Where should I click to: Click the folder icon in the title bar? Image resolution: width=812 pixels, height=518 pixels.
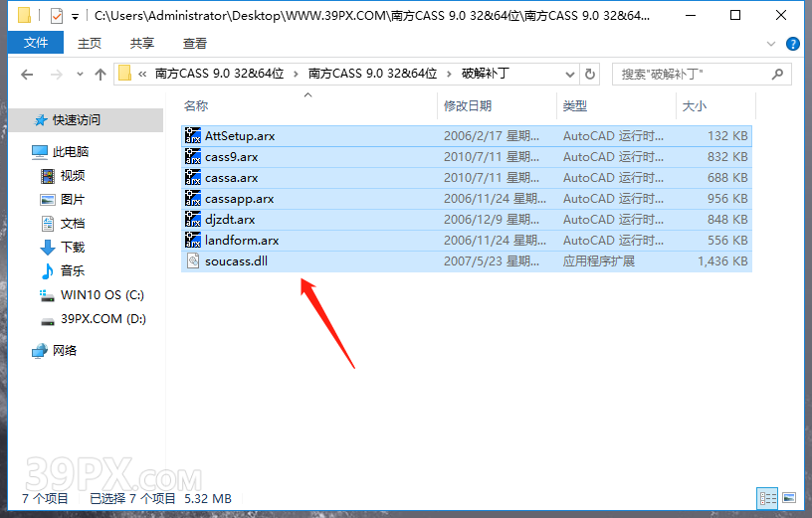pyautogui.click(x=24, y=16)
